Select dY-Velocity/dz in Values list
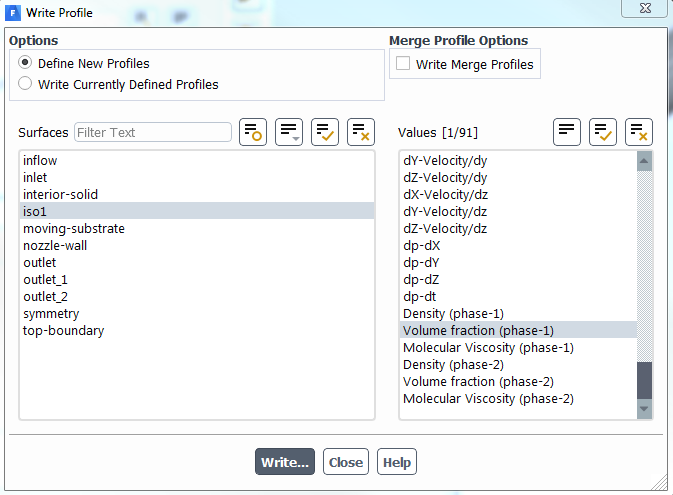673x495 pixels. click(x=518, y=211)
